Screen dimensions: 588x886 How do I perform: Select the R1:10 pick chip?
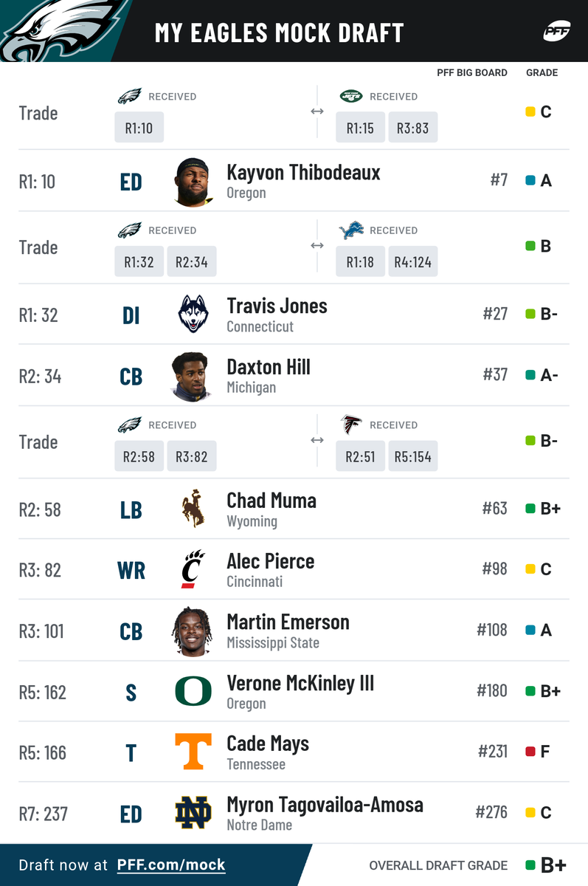click(x=139, y=128)
